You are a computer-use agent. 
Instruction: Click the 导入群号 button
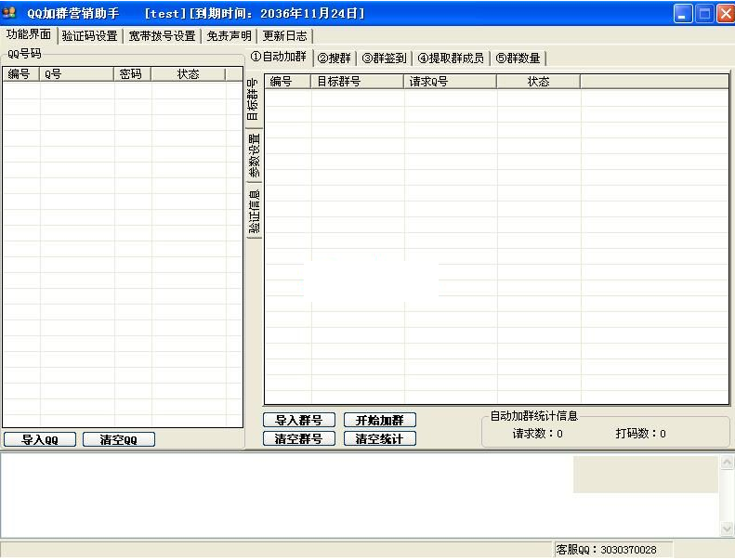(x=298, y=421)
